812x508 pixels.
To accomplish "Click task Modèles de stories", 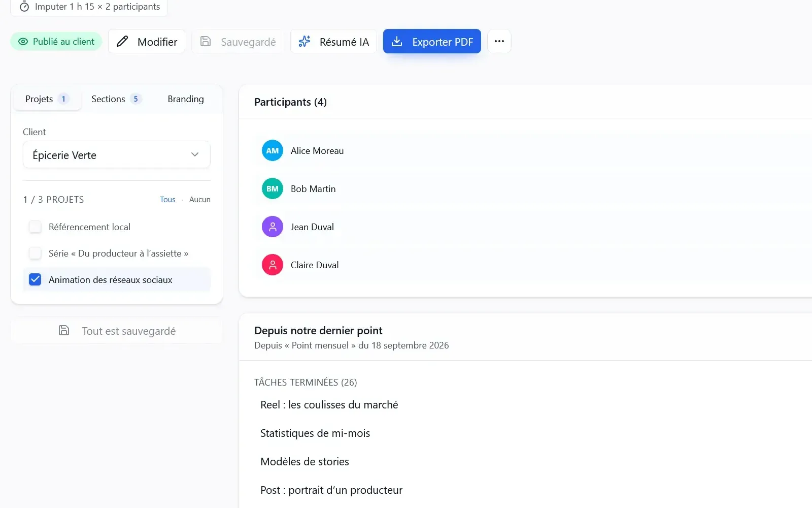I will pos(304,462).
